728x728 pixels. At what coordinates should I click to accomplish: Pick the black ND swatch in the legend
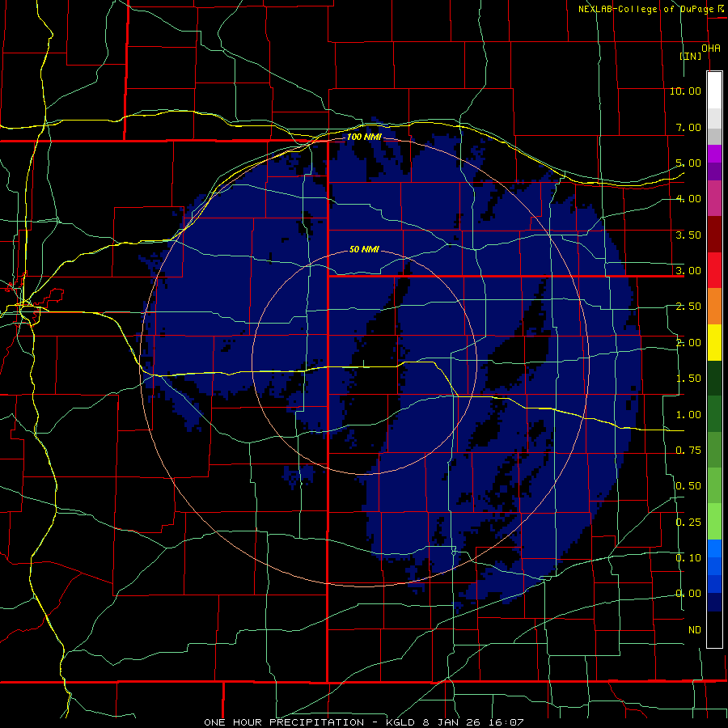point(714,629)
